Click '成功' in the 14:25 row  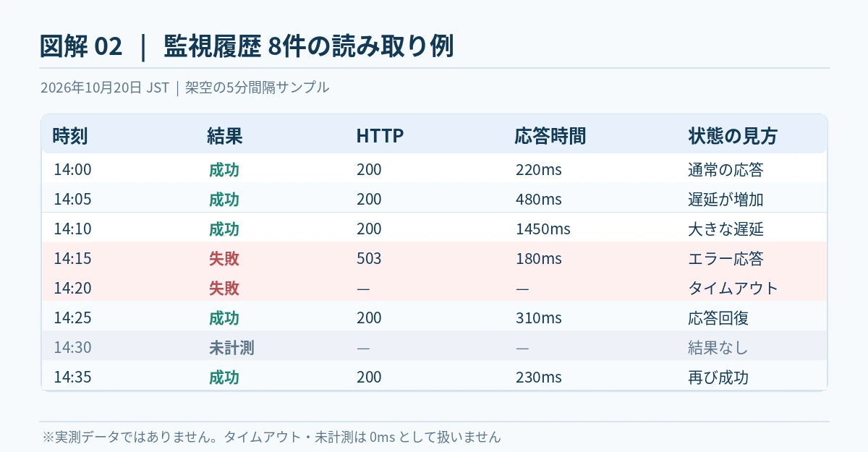tap(224, 318)
